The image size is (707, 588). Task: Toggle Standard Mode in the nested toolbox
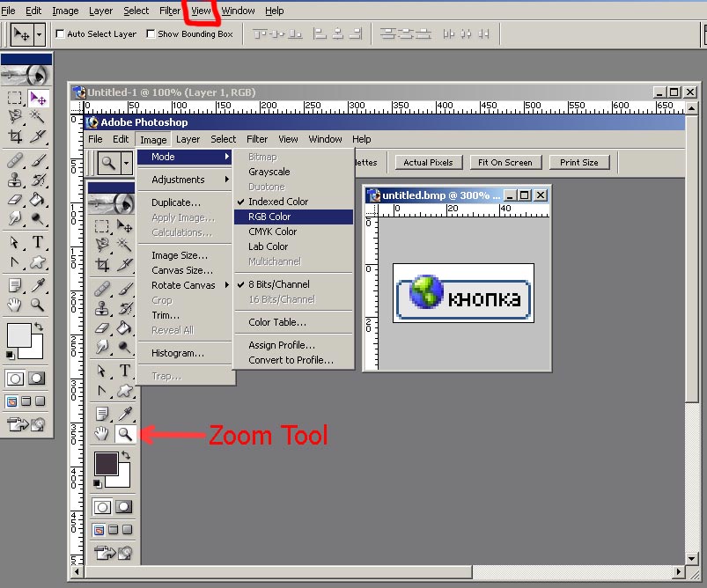pos(102,507)
